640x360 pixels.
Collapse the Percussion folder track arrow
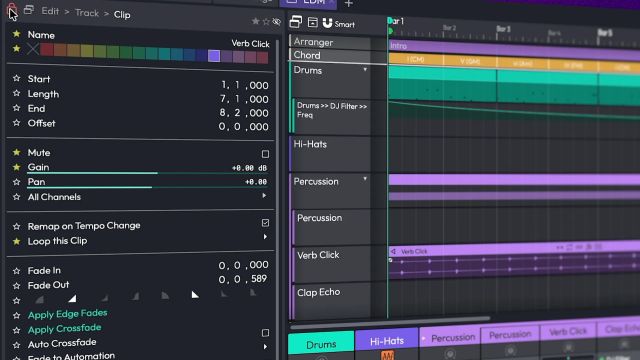click(x=365, y=179)
